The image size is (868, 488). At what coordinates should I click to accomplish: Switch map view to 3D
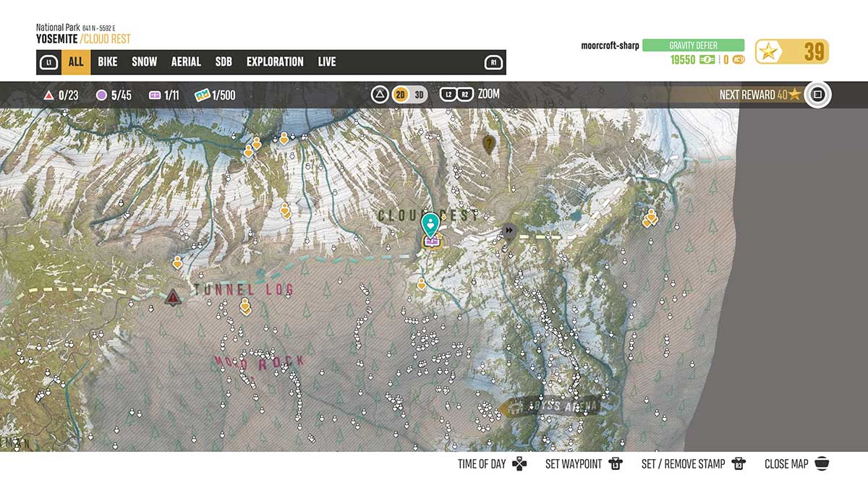(x=420, y=95)
